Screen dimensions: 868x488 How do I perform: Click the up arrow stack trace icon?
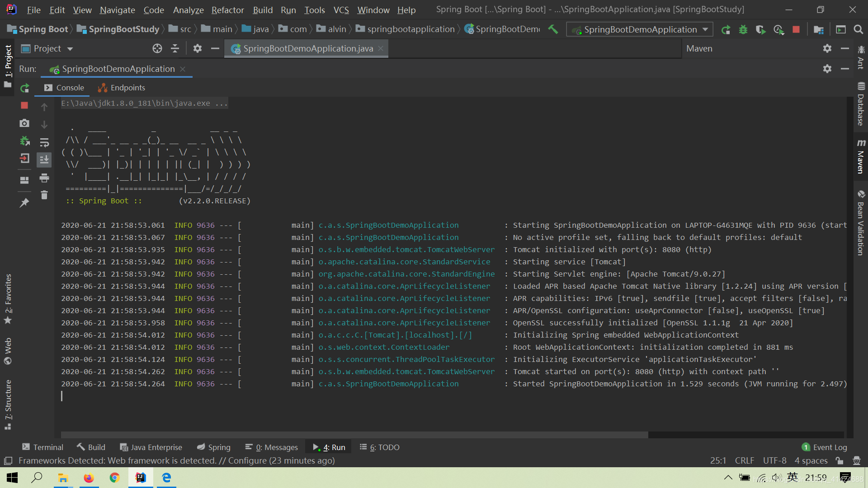pyautogui.click(x=44, y=107)
